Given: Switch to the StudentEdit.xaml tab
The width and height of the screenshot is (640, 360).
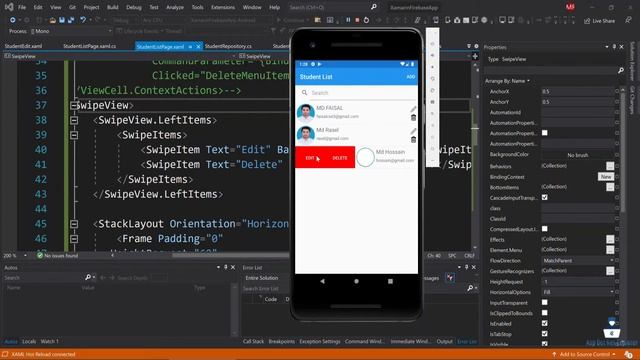Looking at the screenshot, I should tap(24, 46).
